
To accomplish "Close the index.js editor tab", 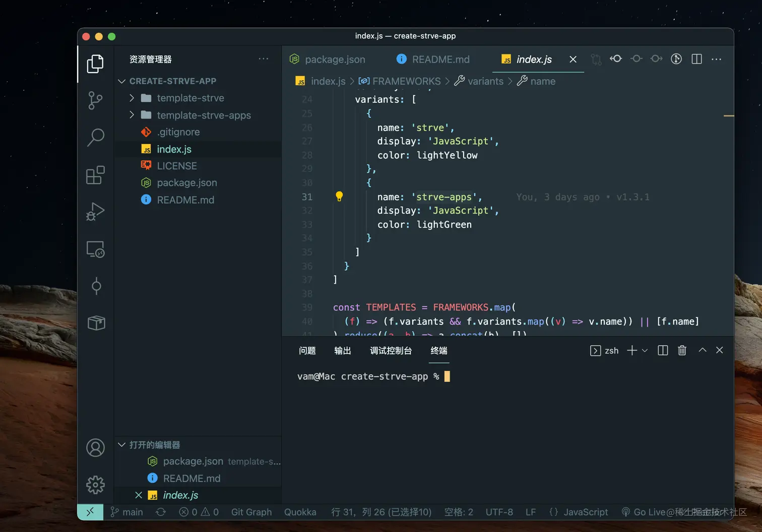I will click(x=573, y=59).
